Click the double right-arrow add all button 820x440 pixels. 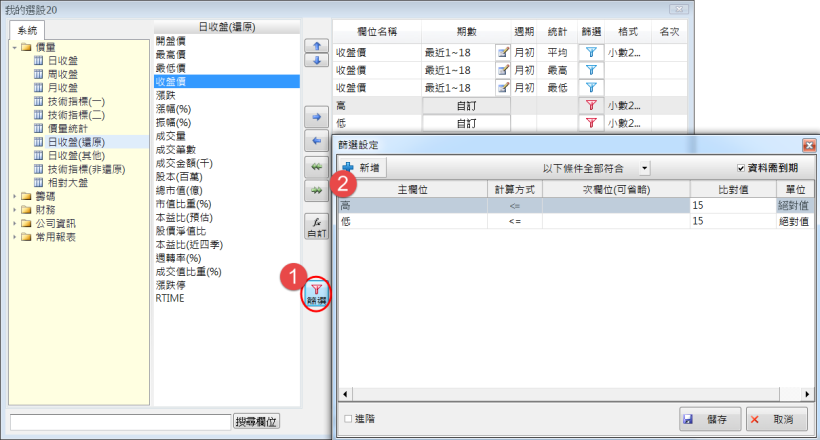click(x=316, y=190)
